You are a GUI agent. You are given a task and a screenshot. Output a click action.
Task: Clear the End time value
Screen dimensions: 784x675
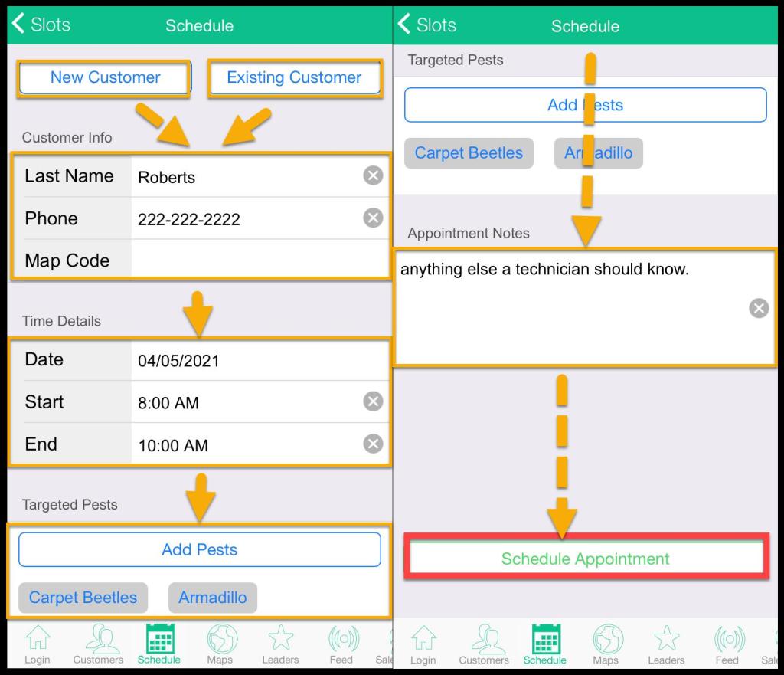pyautogui.click(x=372, y=444)
